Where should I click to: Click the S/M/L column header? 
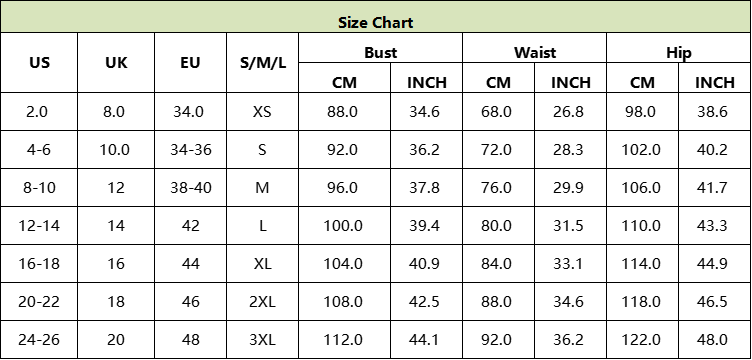click(262, 63)
